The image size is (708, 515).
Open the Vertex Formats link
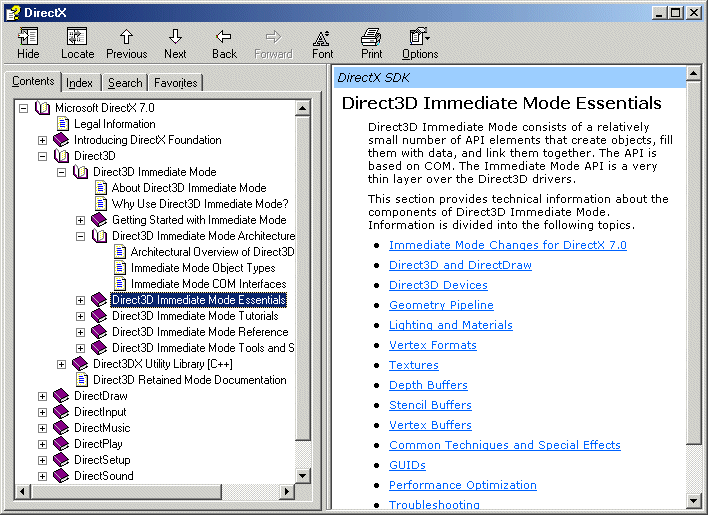[x=432, y=345]
